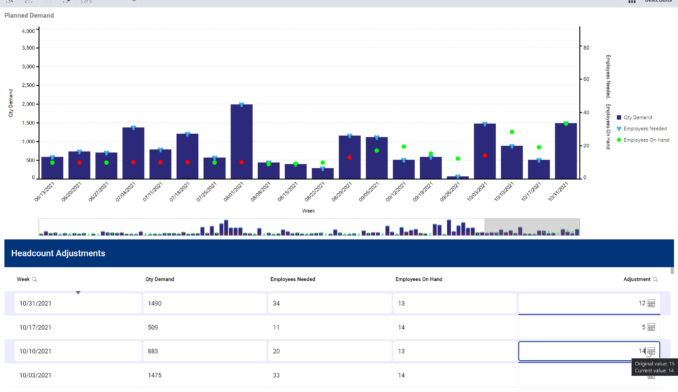Select the Employees On Hand legend entry
678x392 pixels.
[x=643, y=140]
